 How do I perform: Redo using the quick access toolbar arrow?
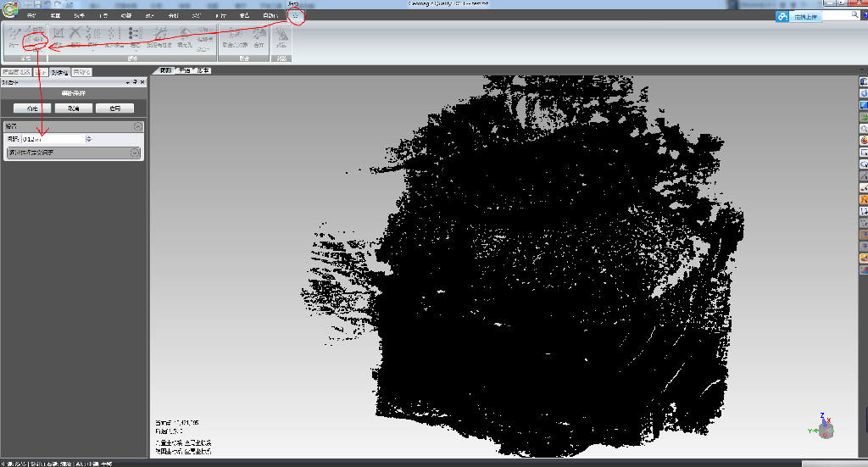coord(58,4)
